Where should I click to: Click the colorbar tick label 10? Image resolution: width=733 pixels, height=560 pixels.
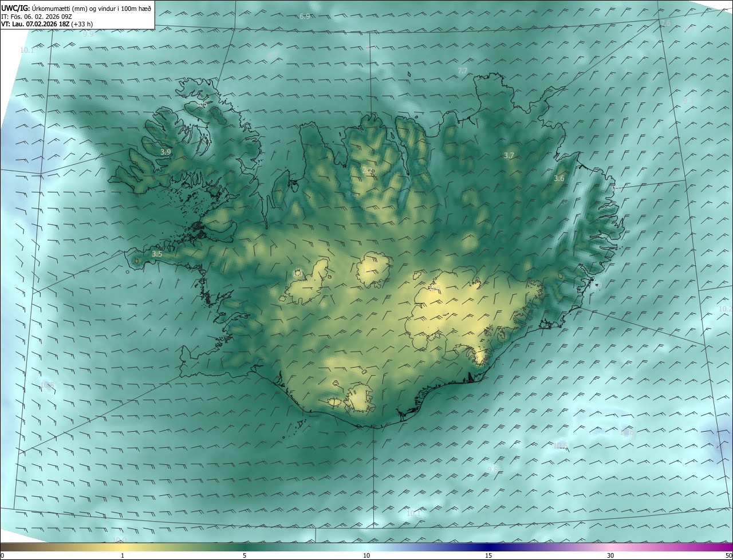coord(366,556)
